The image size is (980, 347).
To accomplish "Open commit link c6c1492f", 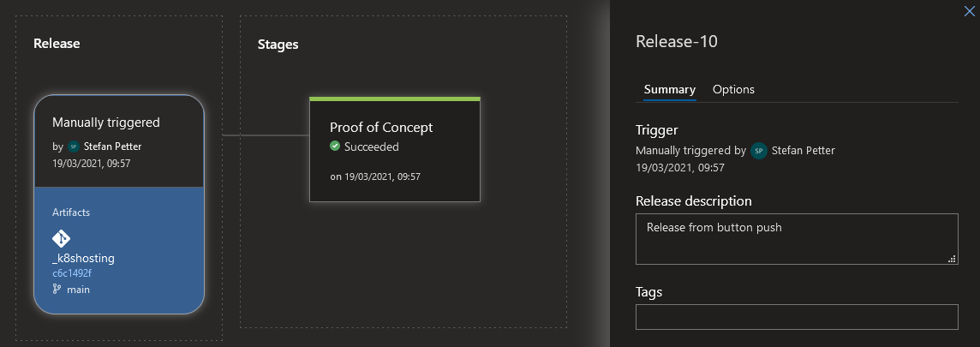I will click(73, 273).
